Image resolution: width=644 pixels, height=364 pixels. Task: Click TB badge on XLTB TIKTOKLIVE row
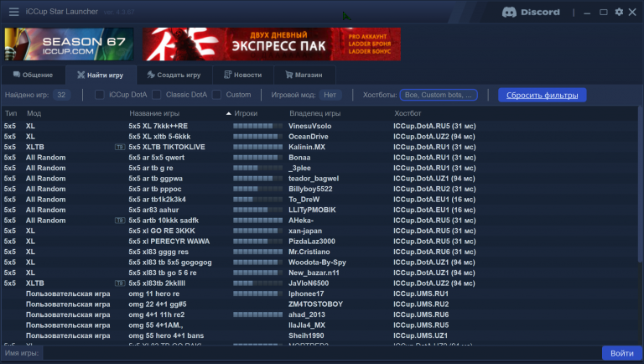[120, 147]
